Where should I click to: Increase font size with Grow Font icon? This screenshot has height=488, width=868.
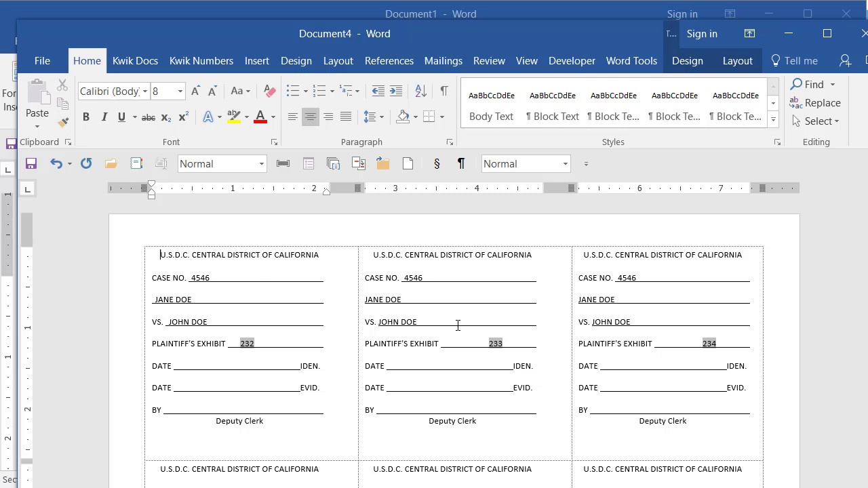pos(195,91)
